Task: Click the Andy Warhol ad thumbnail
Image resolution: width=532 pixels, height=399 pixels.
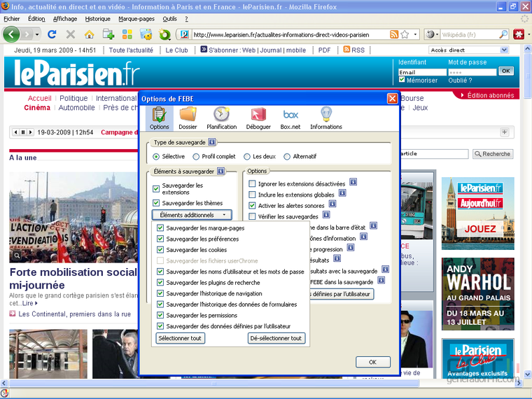Action: [x=477, y=294]
